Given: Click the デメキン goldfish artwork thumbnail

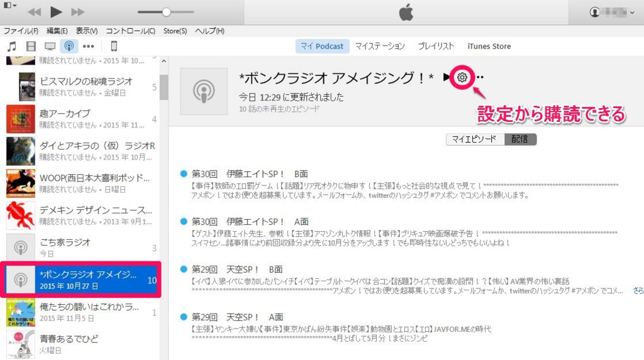Looking at the screenshot, I should pyautogui.click(x=21, y=215).
